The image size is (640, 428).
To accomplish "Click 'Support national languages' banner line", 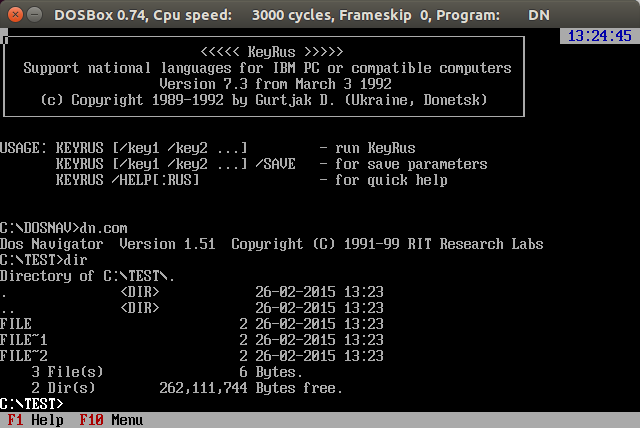I will [267, 68].
